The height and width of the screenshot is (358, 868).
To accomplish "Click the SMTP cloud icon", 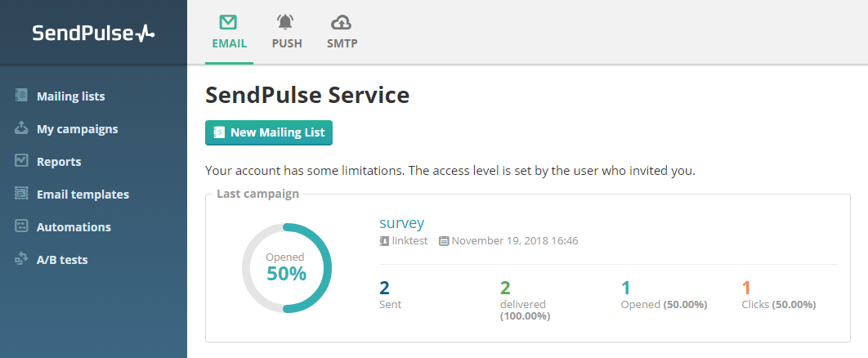I will 342,22.
